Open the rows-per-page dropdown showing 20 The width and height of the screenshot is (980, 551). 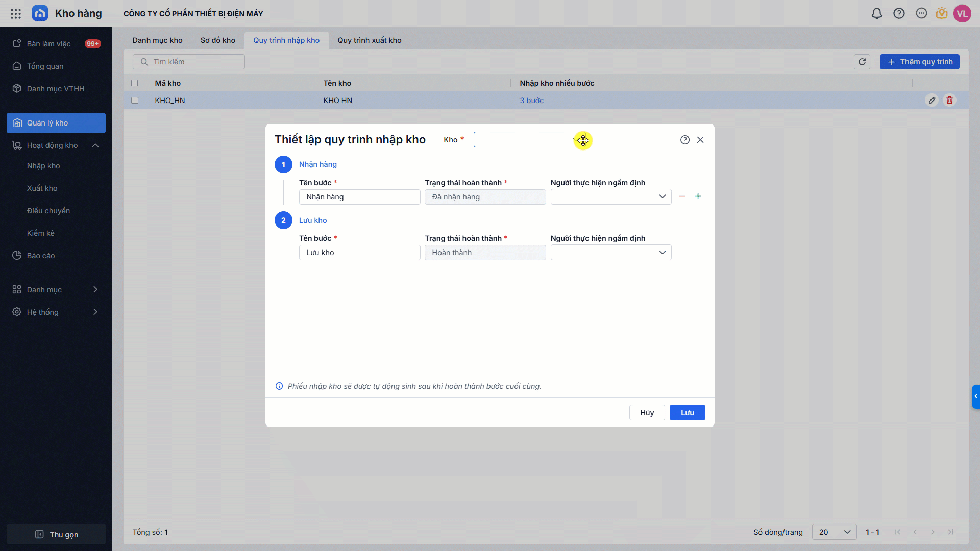pos(834,532)
